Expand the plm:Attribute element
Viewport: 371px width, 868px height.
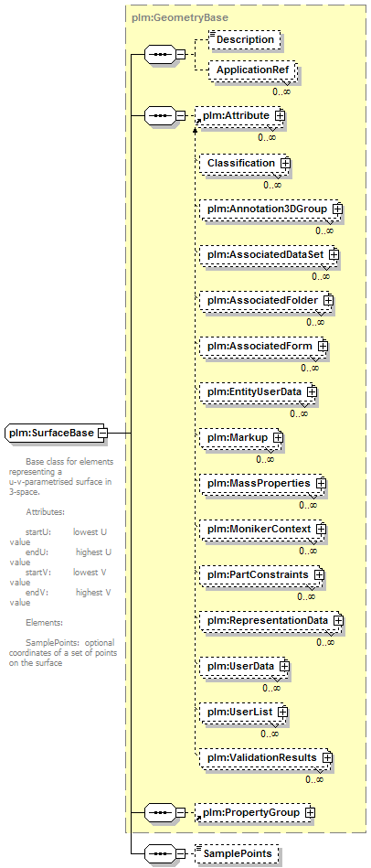click(x=281, y=115)
